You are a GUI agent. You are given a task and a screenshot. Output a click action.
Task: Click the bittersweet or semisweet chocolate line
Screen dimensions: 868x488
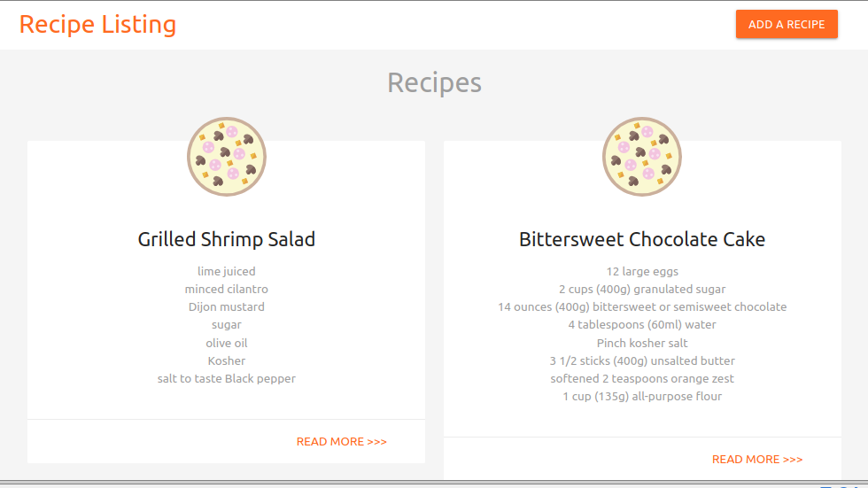point(642,306)
